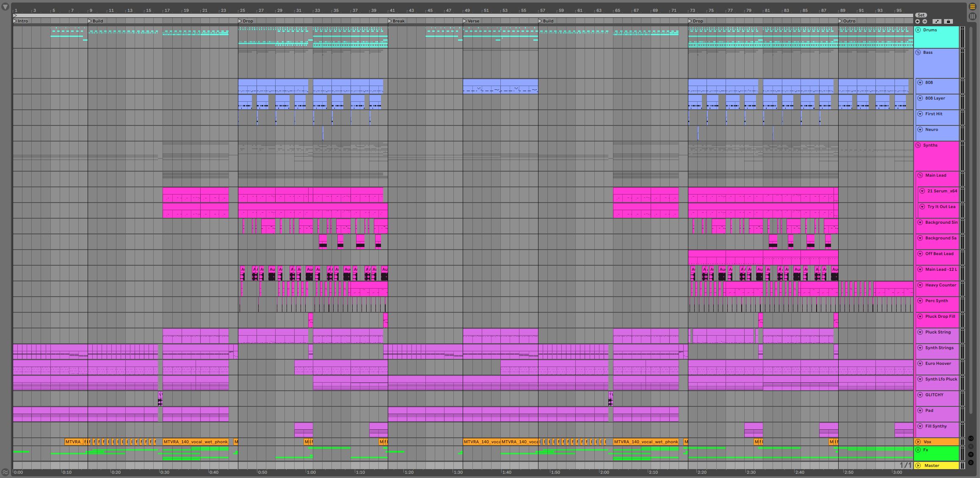Jump to the next locator with the right arrow
The height and width of the screenshot is (478, 980).
click(925, 21)
